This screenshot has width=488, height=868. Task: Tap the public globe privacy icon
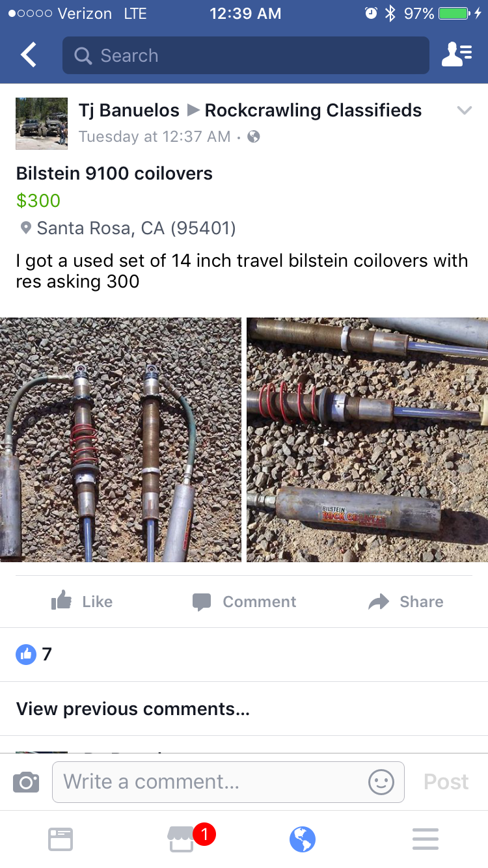click(x=254, y=137)
